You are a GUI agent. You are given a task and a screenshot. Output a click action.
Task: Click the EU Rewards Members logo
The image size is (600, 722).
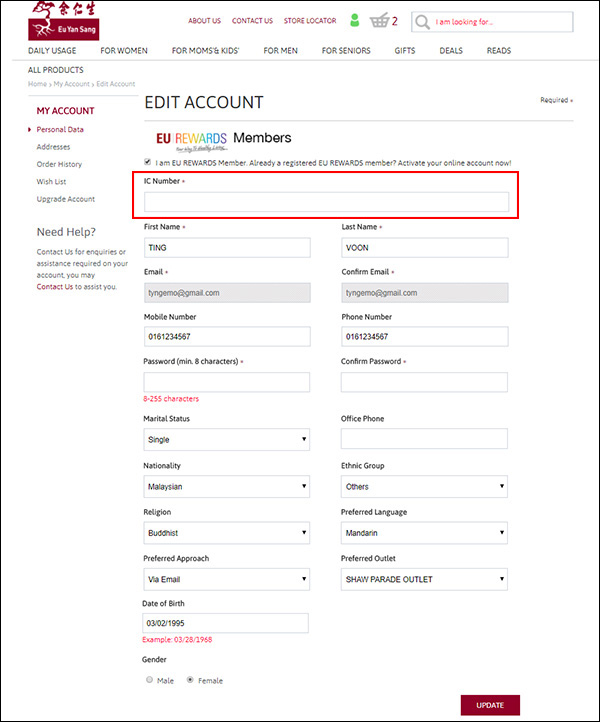click(x=224, y=140)
